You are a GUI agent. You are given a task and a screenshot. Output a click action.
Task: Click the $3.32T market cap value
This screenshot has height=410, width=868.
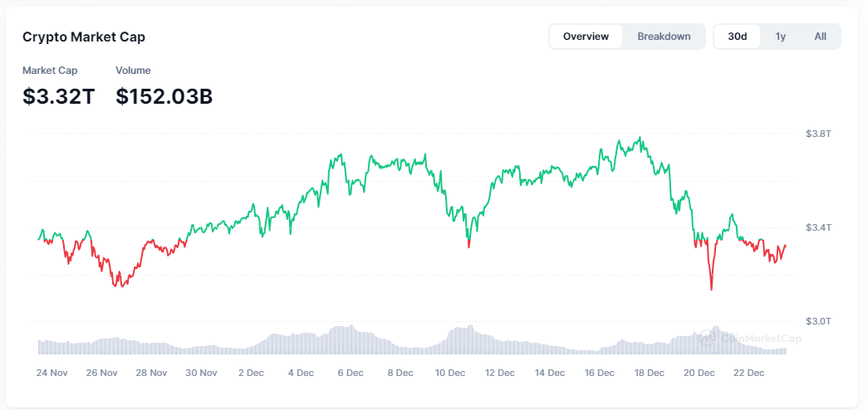pyautogui.click(x=58, y=96)
